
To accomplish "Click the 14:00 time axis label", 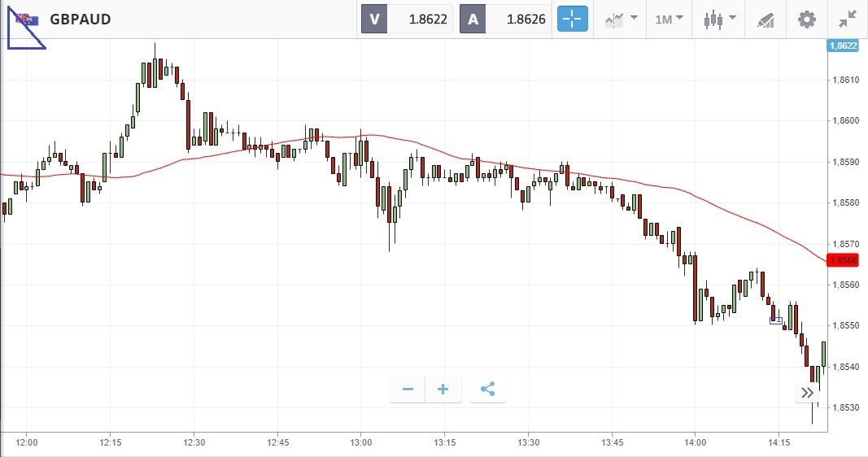I will click(x=695, y=442).
